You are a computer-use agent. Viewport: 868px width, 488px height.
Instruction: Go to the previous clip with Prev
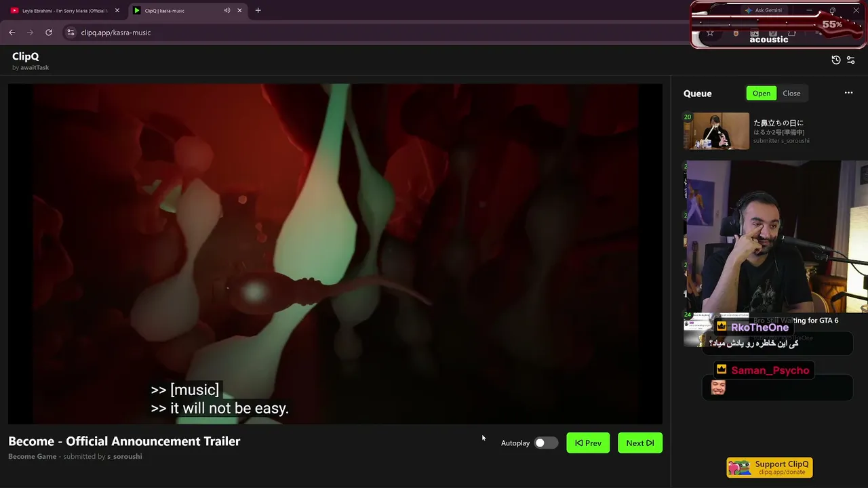[588, 443]
